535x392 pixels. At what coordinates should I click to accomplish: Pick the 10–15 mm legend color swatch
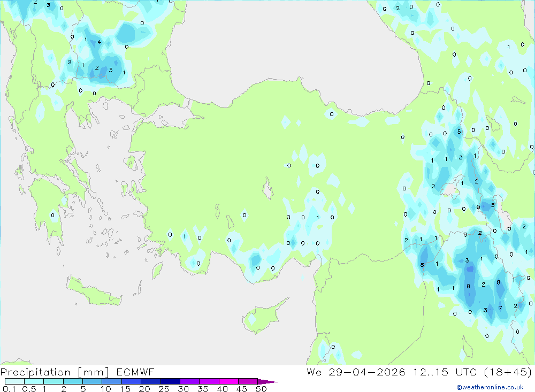click(112, 381)
